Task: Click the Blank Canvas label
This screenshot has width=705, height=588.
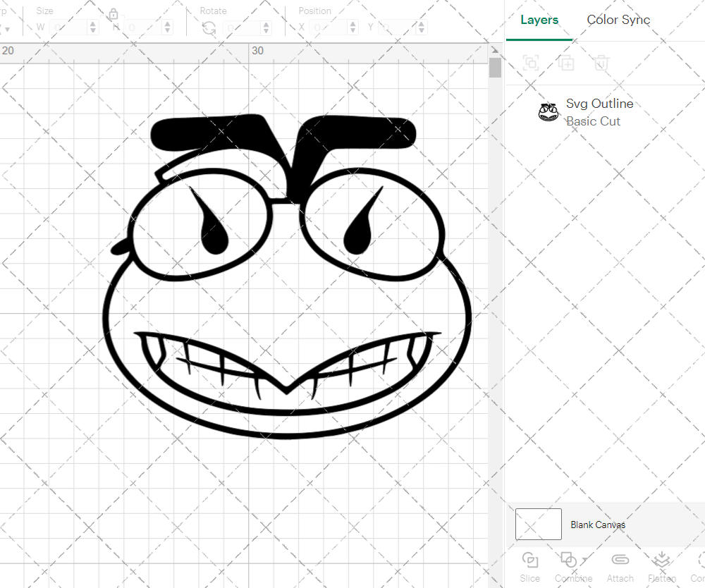Action: point(598,525)
